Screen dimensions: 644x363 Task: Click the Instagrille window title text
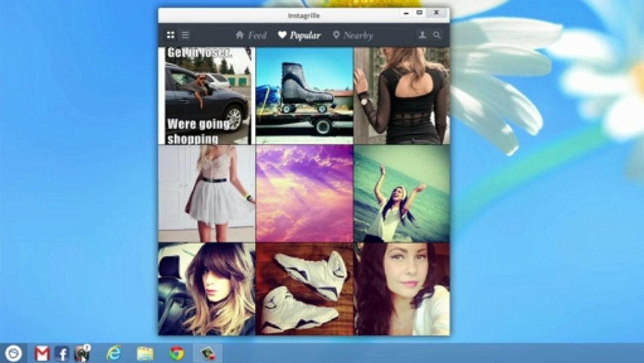304,16
